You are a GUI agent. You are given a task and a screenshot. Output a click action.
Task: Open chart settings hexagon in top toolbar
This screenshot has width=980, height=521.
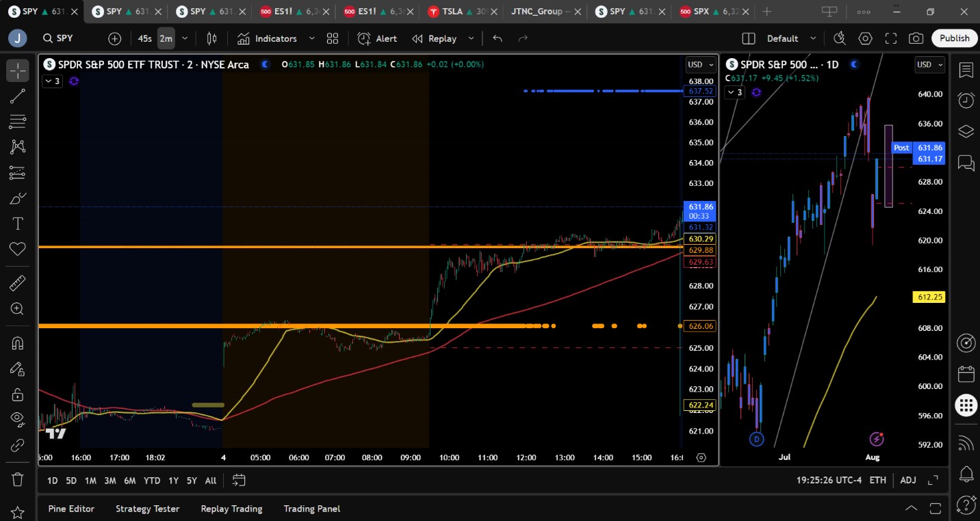866,39
